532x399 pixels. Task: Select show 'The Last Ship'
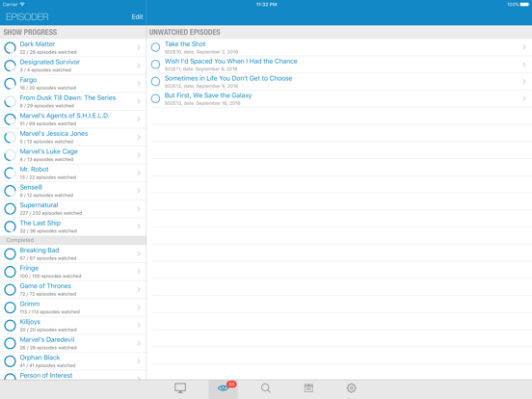pyautogui.click(x=73, y=226)
